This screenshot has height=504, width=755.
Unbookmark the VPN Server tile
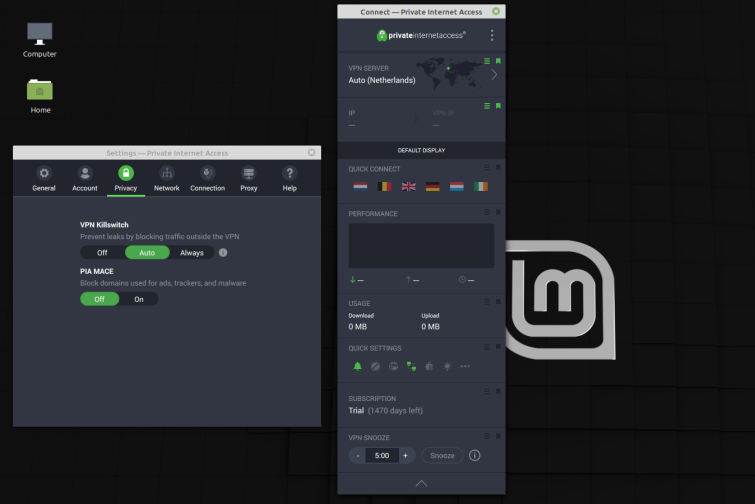[x=498, y=61]
